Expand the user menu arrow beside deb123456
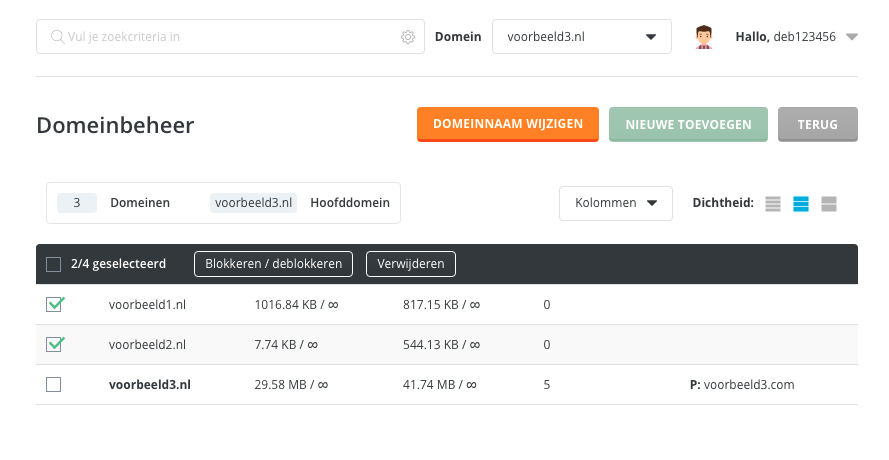The height and width of the screenshot is (460, 889). (x=852, y=37)
